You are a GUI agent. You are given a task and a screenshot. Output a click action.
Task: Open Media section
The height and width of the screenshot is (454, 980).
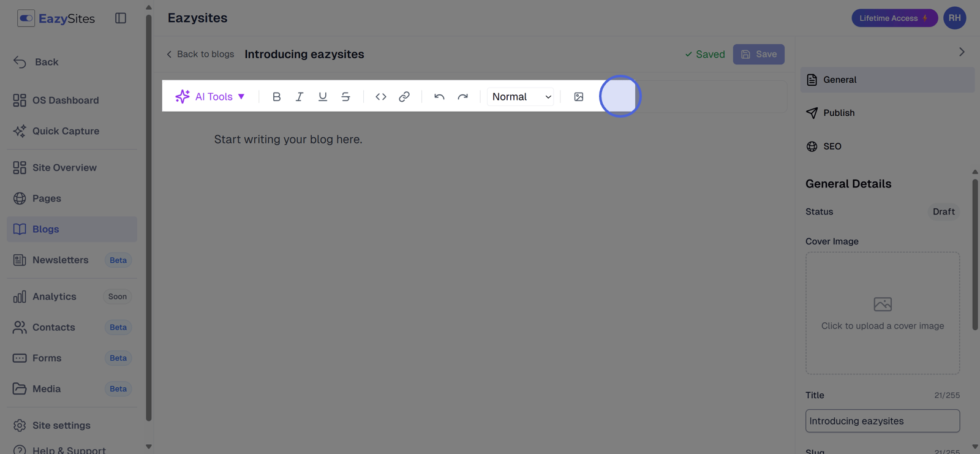coord(72,388)
